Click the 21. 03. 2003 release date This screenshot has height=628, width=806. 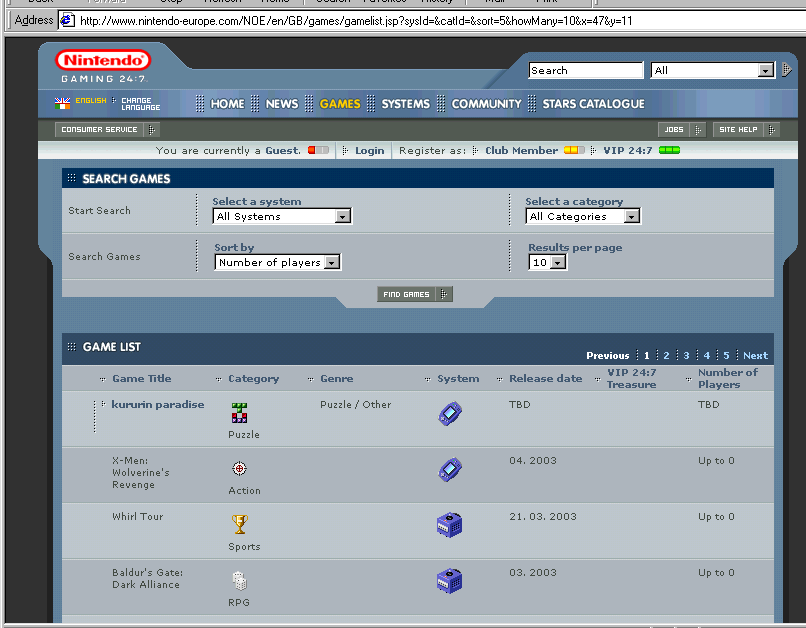pos(543,516)
